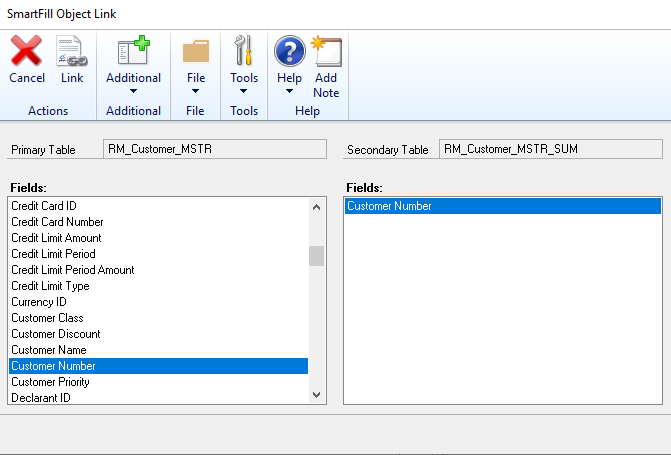This screenshot has width=671, height=455.
Task: Click the blue Help question mark icon
Action: pyautogui.click(x=290, y=51)
